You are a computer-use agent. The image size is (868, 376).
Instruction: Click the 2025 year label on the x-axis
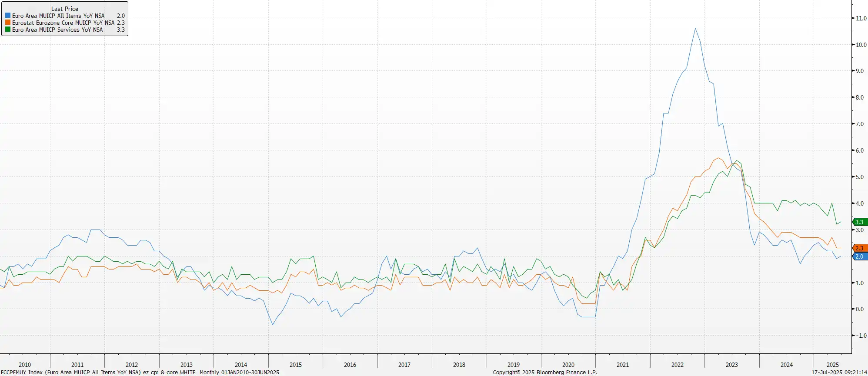tap(833, 365)
